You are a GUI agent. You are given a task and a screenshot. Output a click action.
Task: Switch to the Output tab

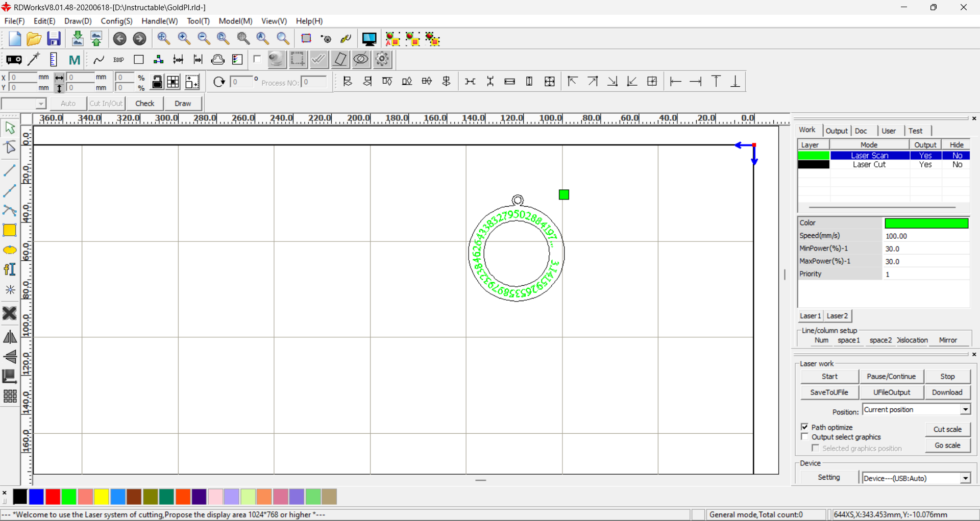click(836, 131)
